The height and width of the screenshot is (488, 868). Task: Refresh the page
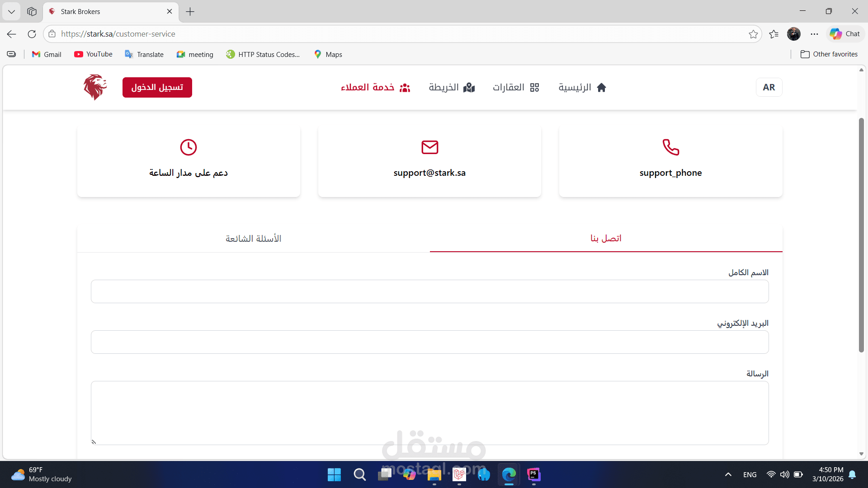(x=32, y=34)
